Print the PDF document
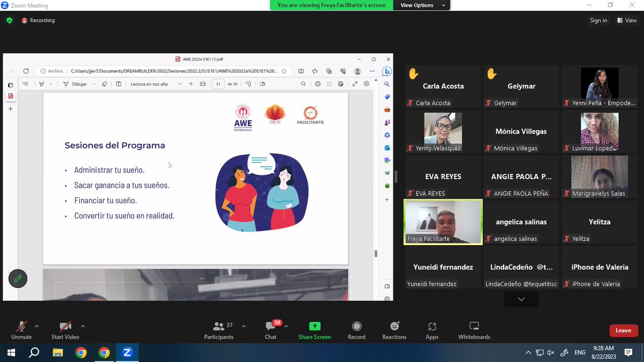The image size is (644, 362). coord(318,84)
